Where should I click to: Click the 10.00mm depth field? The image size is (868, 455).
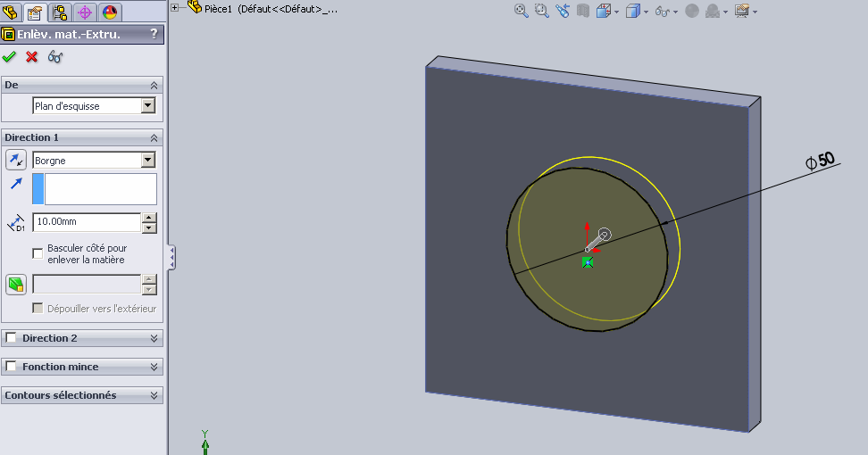point(87,221)
